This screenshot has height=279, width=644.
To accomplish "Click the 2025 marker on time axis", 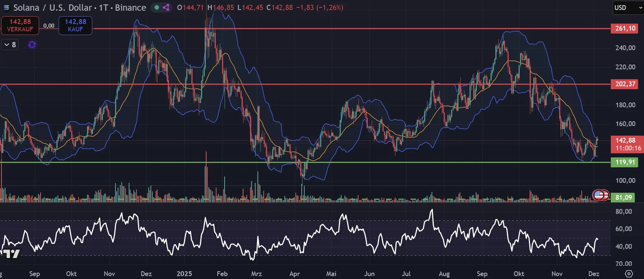I will pos(184,273).
